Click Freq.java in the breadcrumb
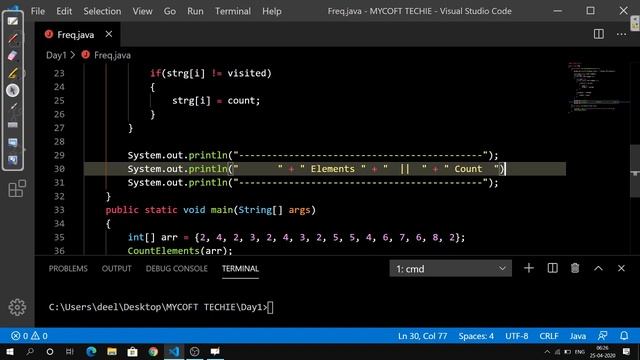640x360 pixels. point(112,55)
